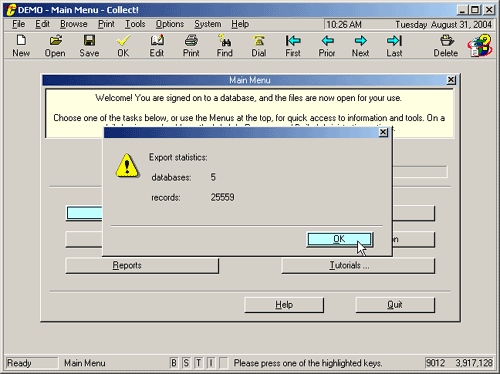
Task: Open a file with the Open icon
Action: [x=55, y=40]
